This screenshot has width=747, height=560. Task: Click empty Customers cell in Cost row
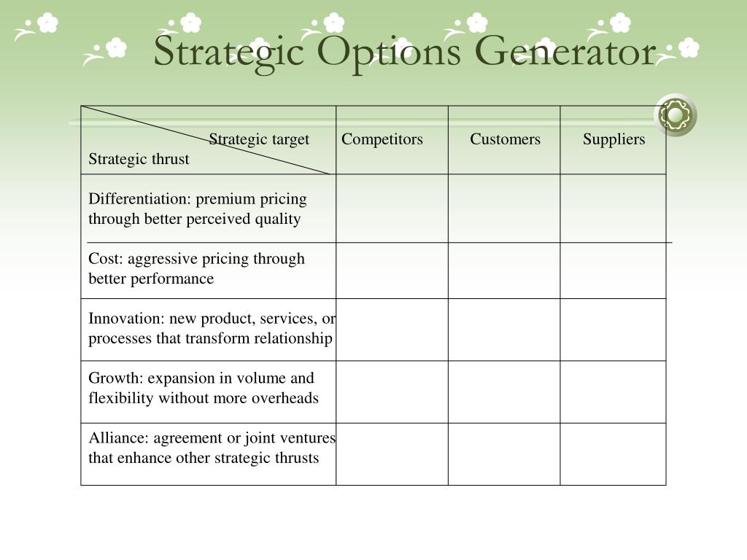pyautogui.click(x=504, y=271)
